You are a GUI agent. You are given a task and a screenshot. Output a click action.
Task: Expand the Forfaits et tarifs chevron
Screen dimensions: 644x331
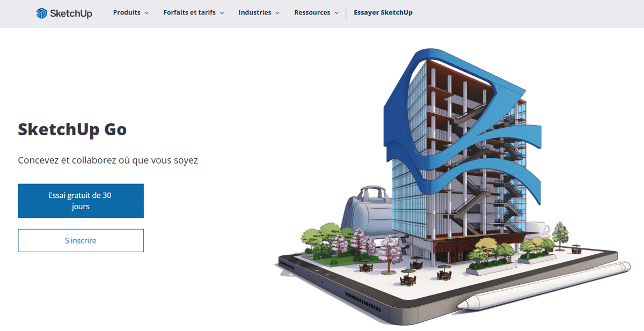[221, 13]
